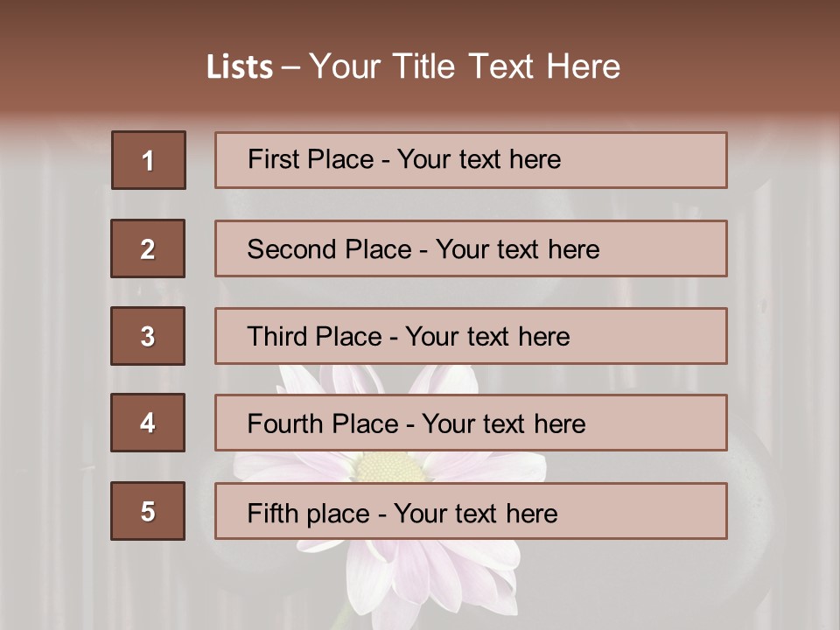
Task: Click the number 3 square
Action: point(148,336)
